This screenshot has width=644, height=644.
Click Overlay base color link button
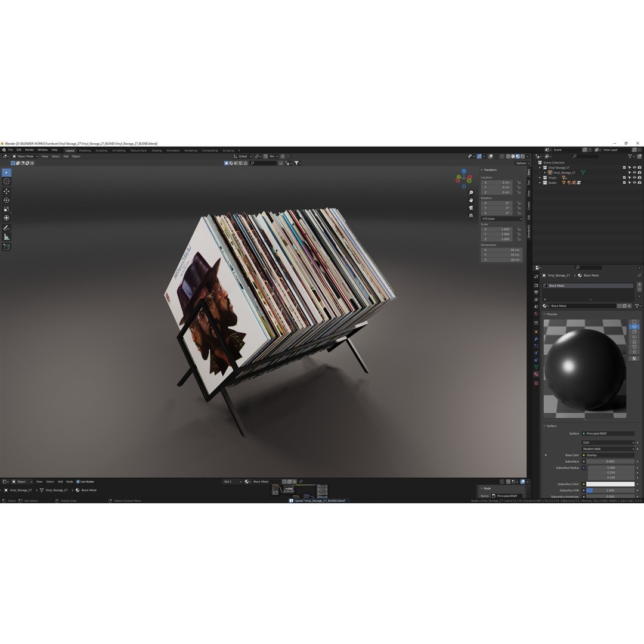(608, 455)
